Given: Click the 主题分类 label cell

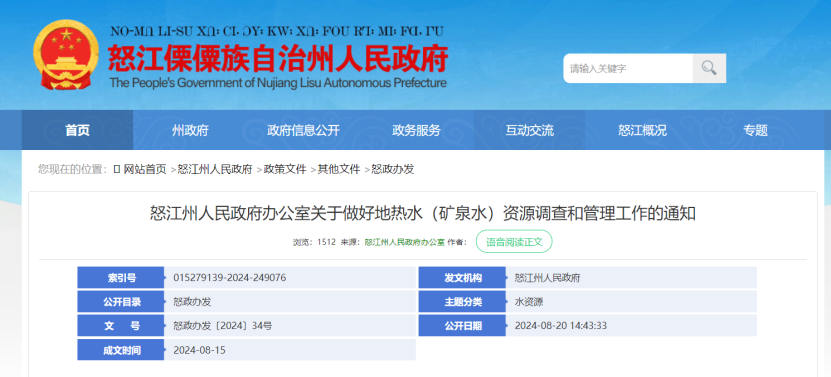Looking at the screenshot, I should tap(462, 302).
